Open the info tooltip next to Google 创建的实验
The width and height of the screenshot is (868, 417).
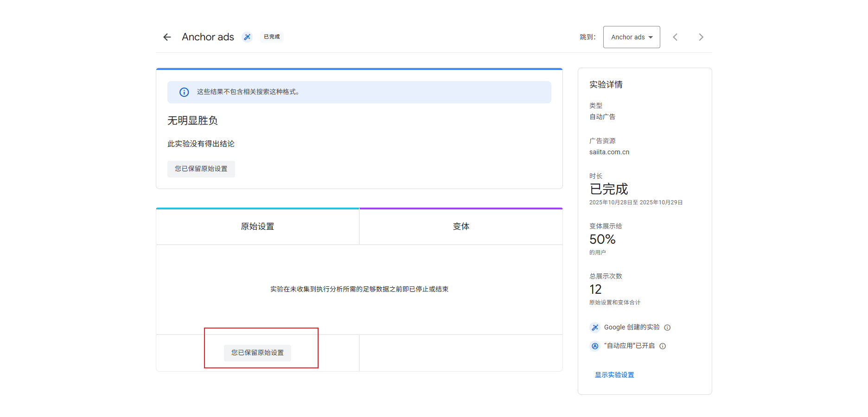click(667, 327)
